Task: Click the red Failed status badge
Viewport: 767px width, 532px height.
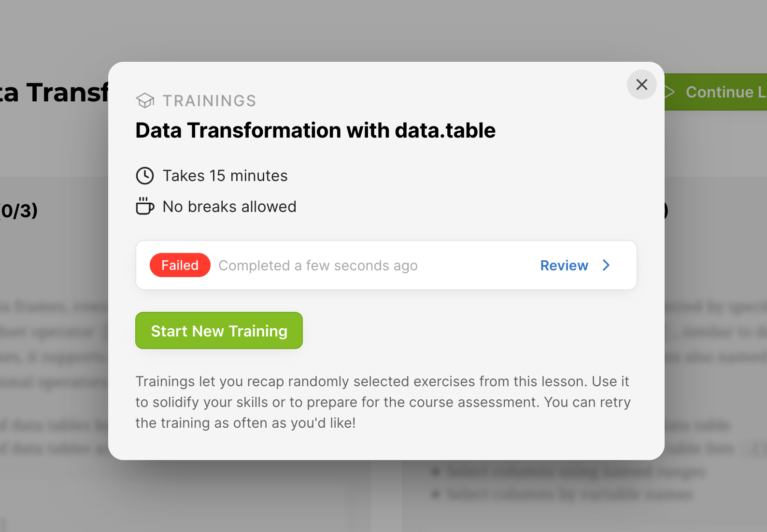Action: click(180, 265)
